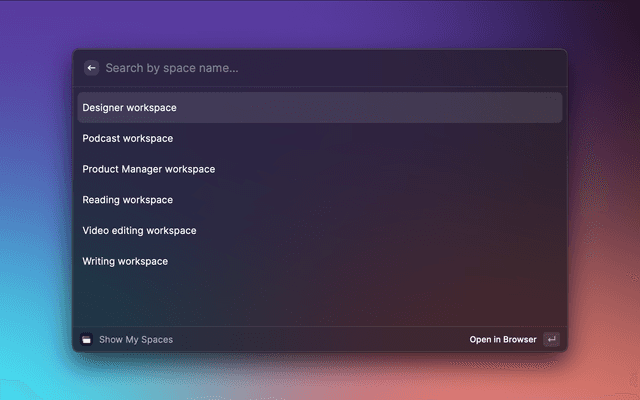Click the back arrow icon
Screen dimensions: 640x400
[91, 68]
